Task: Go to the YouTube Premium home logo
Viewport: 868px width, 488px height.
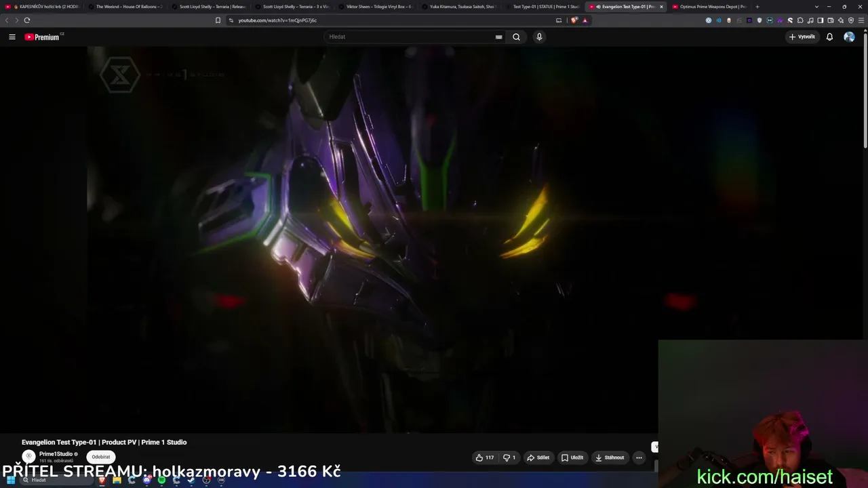Action: click(43, 37)
